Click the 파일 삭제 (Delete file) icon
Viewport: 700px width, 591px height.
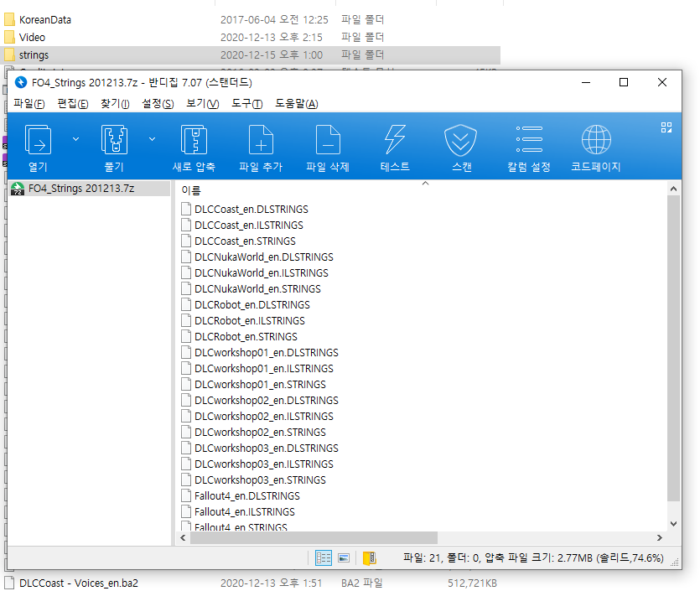[x=328, y=140]
